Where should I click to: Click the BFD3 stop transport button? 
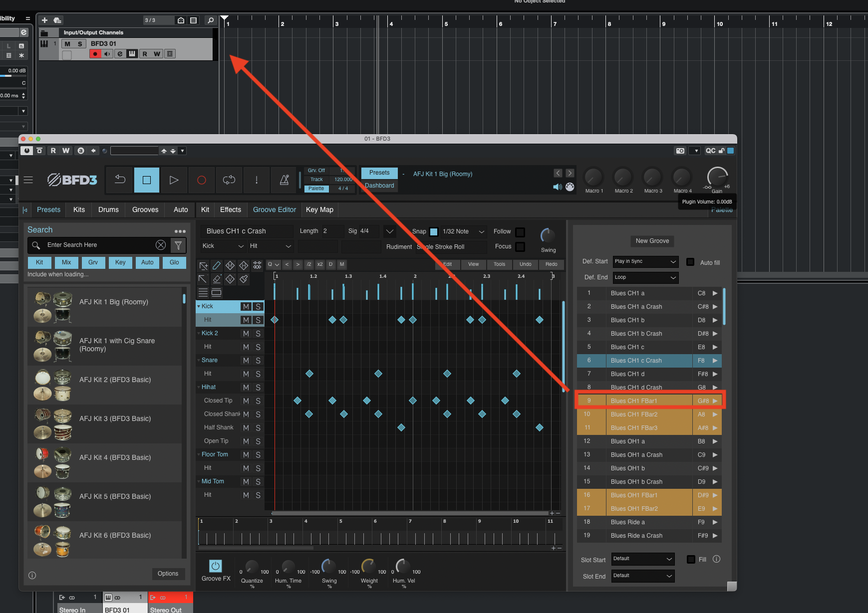point(147,180)
